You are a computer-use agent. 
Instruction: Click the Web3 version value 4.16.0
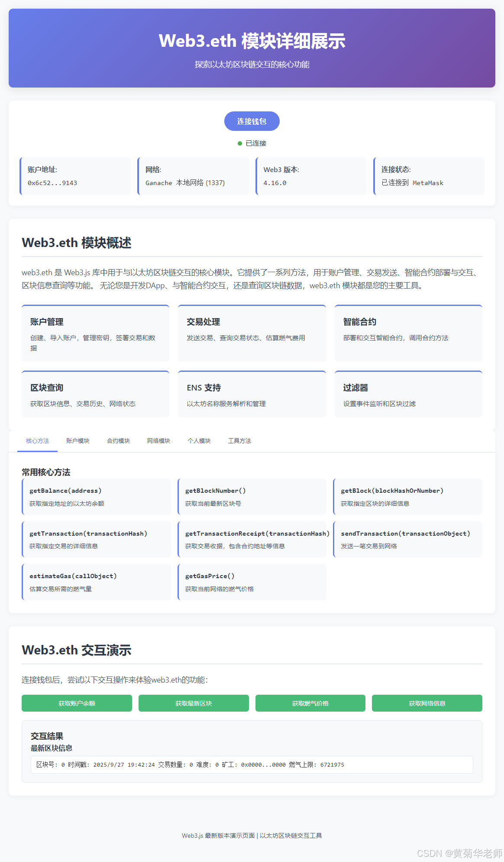point(275,183)
